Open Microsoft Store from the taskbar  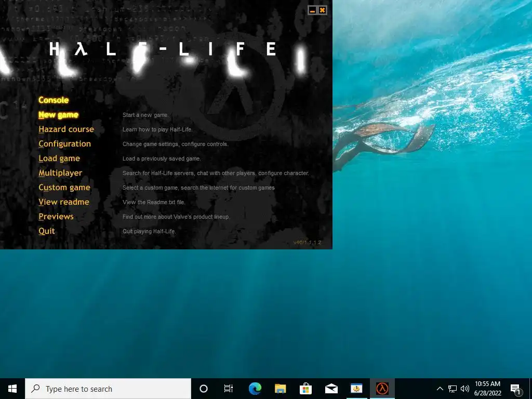coord(305,389)
